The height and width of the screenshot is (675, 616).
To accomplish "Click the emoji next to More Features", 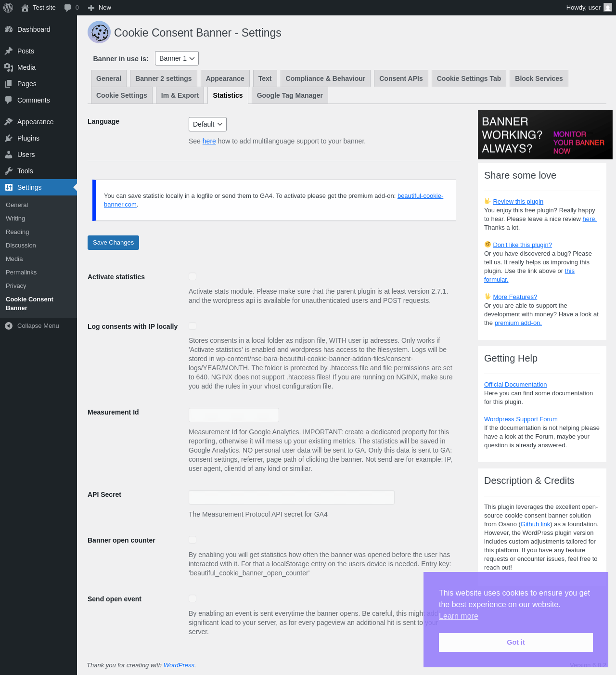I will click(488, 297).
